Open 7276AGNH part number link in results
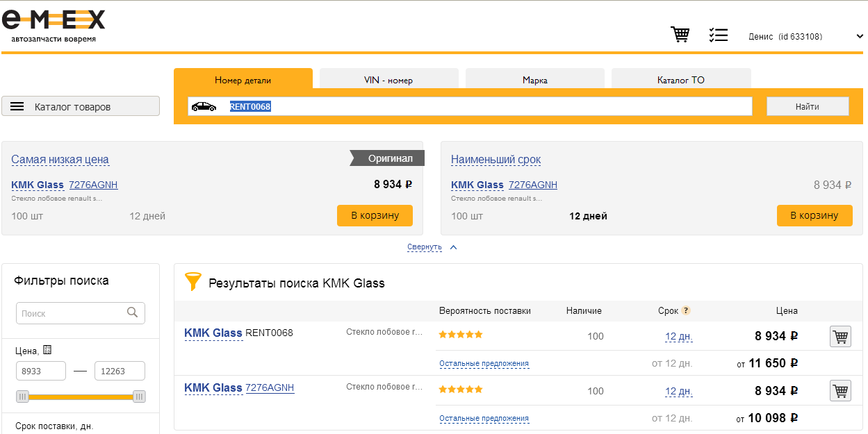This screenshot has height=434, width=868. (x=270, y=387)
